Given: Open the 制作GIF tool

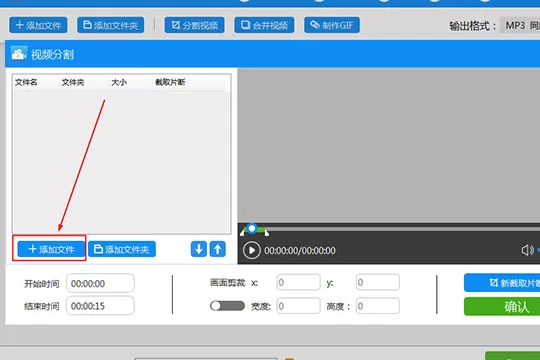Looking at the screenshot, I should [x=332, y=25].
